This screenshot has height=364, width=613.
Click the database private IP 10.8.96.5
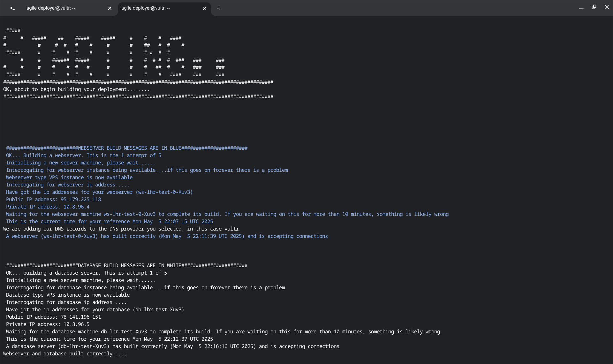coord(76,324)
